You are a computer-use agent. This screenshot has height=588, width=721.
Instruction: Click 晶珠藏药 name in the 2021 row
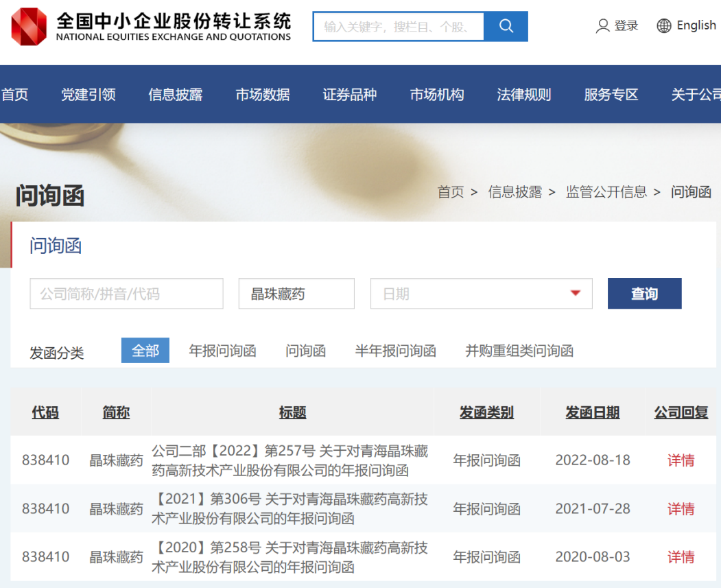click(x=116, y=509)
